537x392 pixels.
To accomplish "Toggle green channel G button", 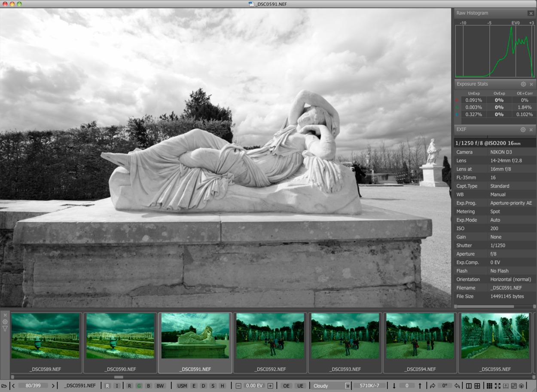I will [139, 386].
